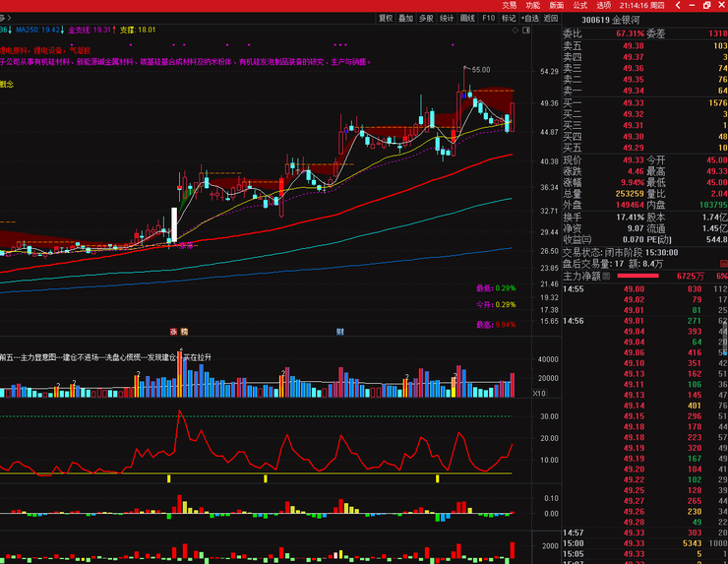Open the 功能 function menu

point(532,5)
